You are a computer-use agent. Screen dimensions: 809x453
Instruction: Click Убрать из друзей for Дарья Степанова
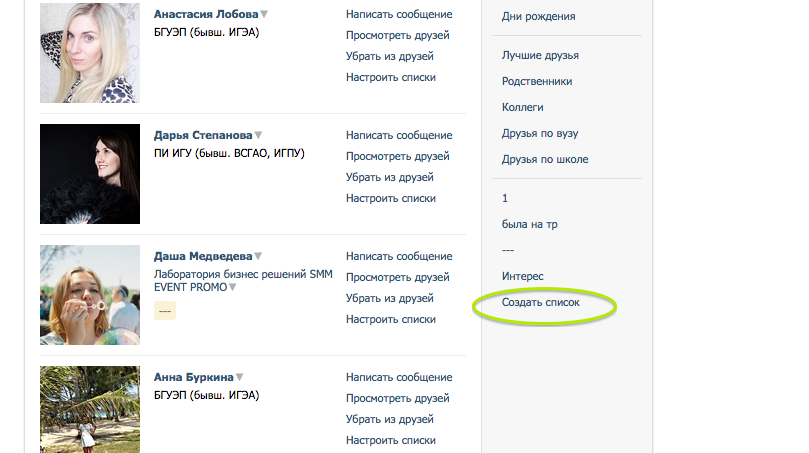point(390,177)
